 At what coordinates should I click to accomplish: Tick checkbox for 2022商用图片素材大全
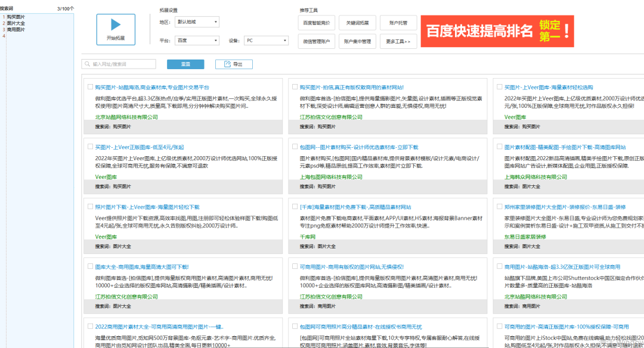[90, 327]
